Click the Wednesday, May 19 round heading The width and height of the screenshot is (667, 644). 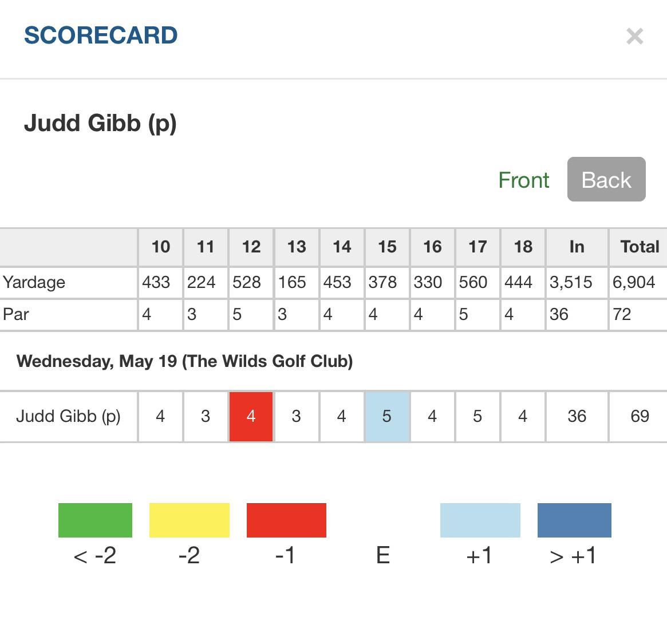coord(184,361)
